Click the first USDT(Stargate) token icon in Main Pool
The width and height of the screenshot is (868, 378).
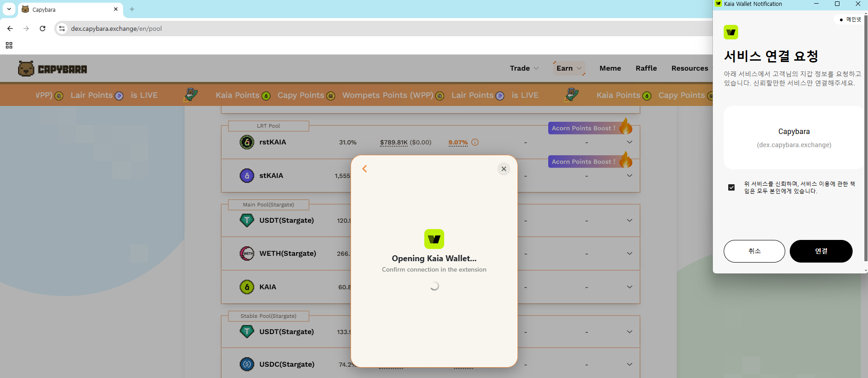pyautogui.click(x=247, y=220)
